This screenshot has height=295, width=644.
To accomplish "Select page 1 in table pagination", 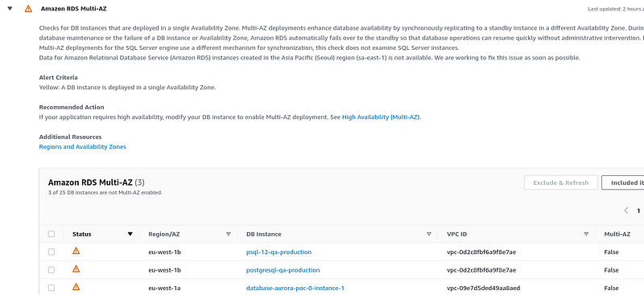I will [638, 211].
